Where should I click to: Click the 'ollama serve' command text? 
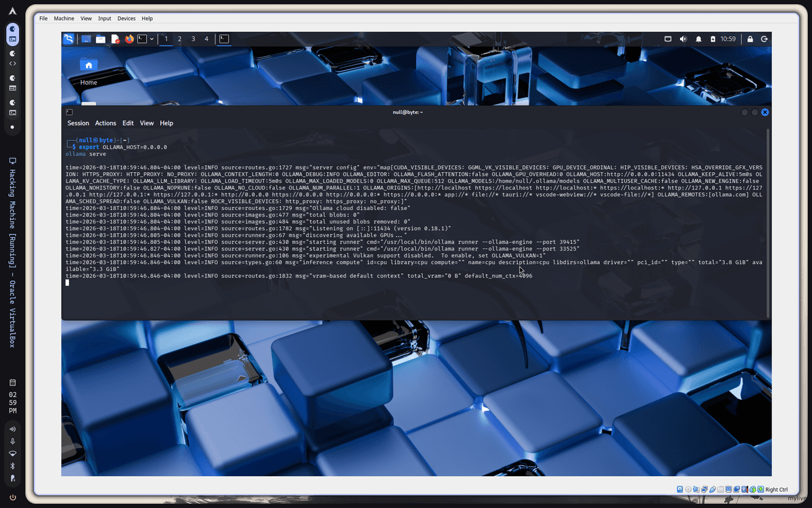tap(86, 154)
